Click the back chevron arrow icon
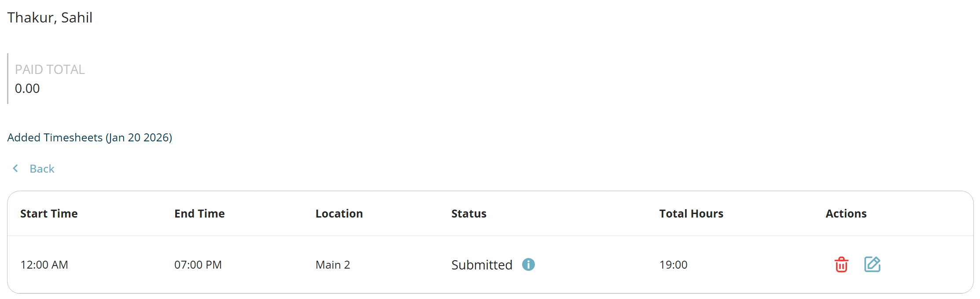The image size is (980, 299). pyautogui.click(x=16, y=169)
